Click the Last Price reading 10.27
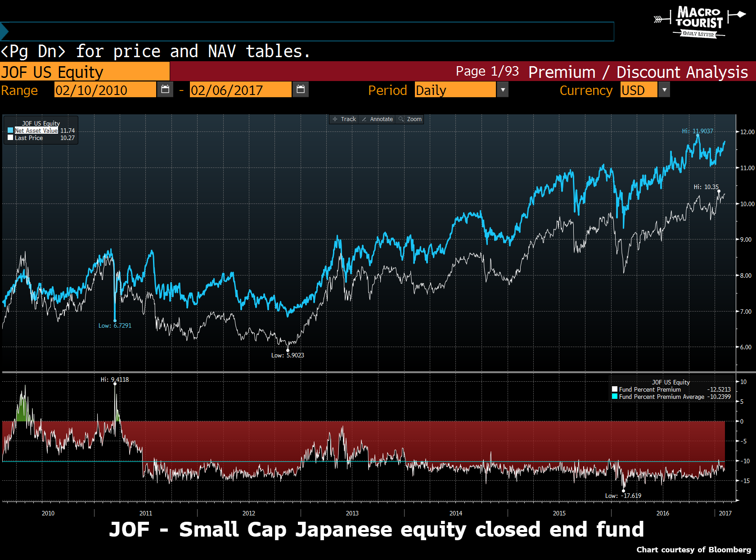 [67, 138]
